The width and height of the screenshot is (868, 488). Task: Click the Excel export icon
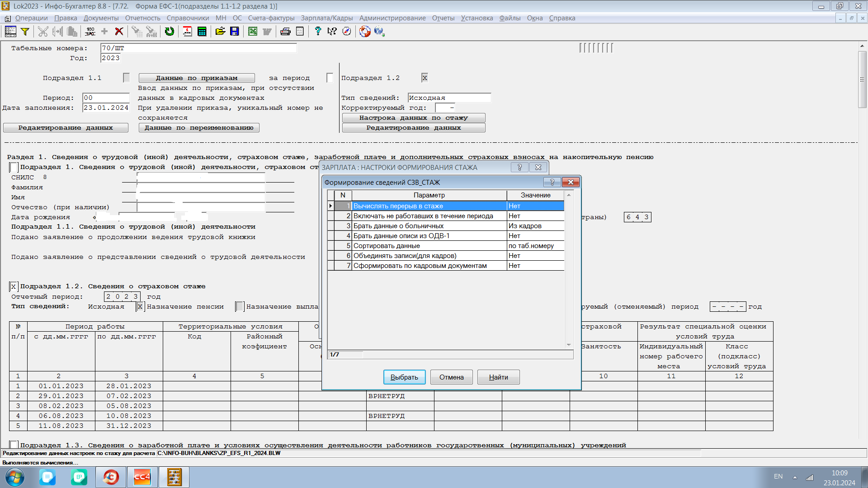(x=253, y=31)
